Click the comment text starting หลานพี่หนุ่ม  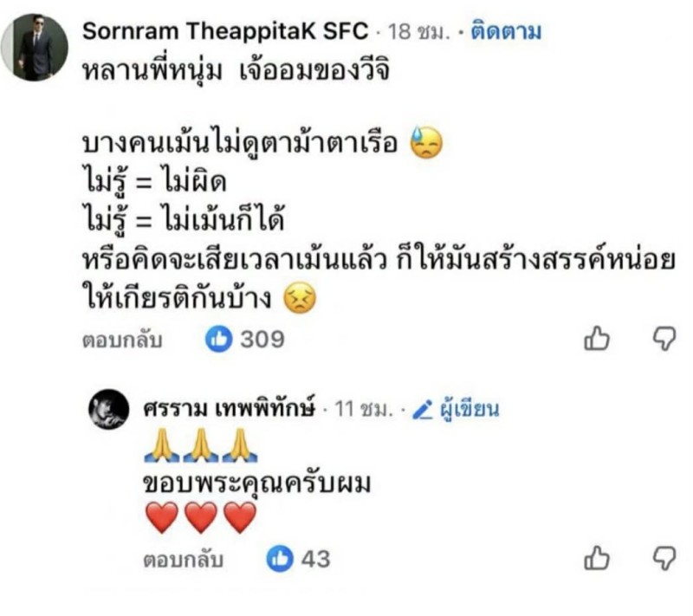(234, 71)
